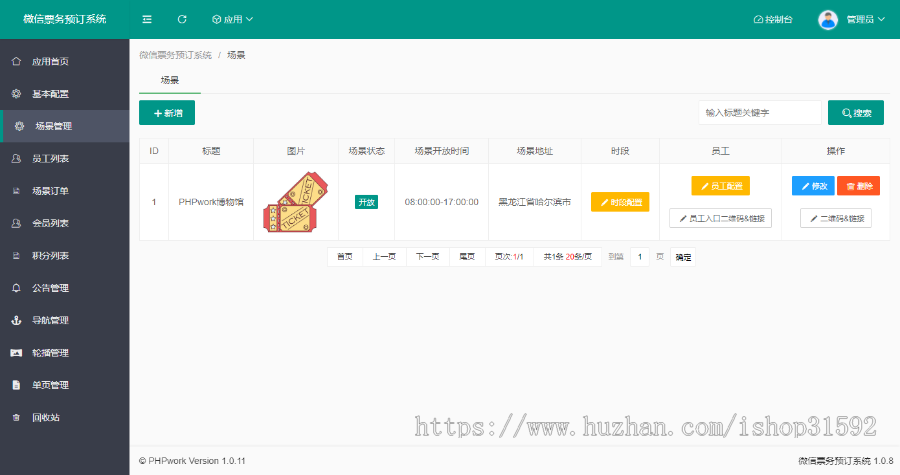Click user icon beside 会员列表
The width and height of the screenshot is (900, 475).
16,223
